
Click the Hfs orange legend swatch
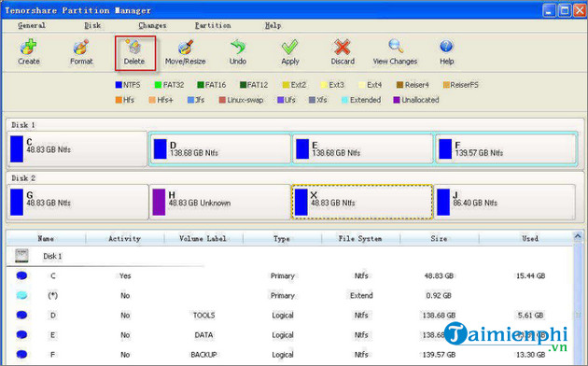tap(119, 100)
